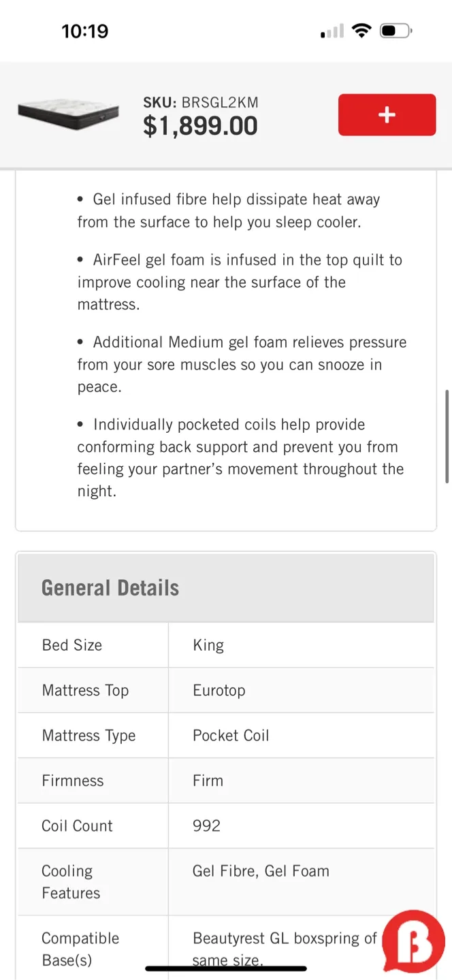Select the Coil Count value 992
Screen dimensions: 452x980
[206, 826]
